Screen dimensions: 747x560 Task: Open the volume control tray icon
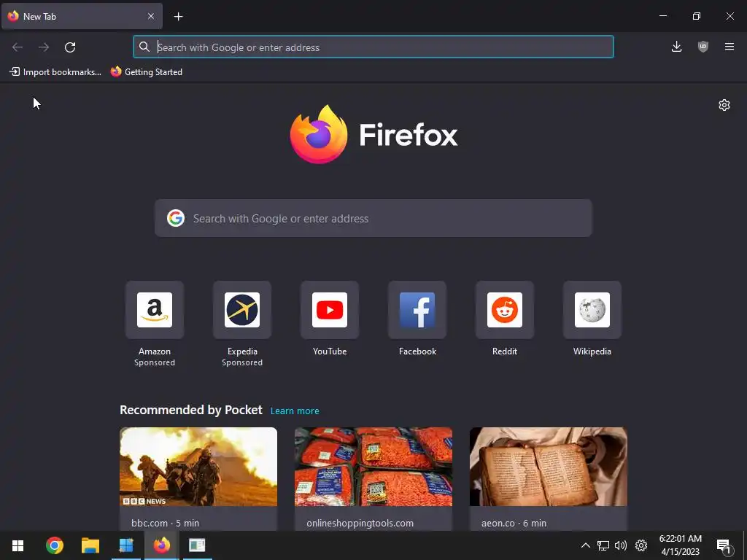click(x=621, y=545)
